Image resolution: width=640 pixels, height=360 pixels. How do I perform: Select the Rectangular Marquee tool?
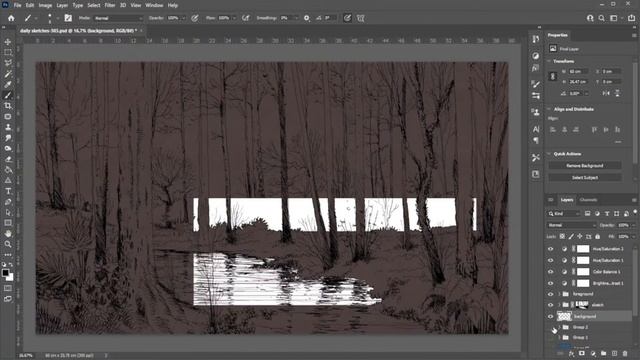pyautogui.click(x=8, y=52)
